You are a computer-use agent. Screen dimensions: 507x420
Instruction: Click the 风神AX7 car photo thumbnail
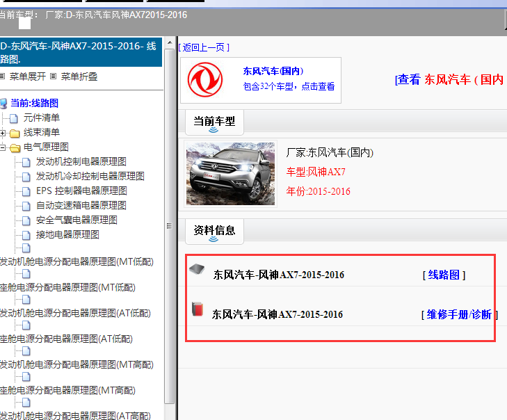click(230, 174)
